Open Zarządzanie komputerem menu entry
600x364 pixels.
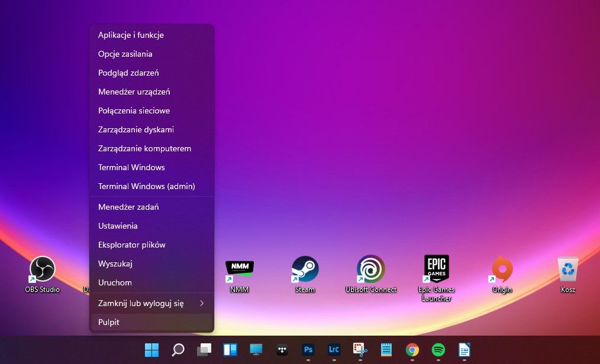151,148
